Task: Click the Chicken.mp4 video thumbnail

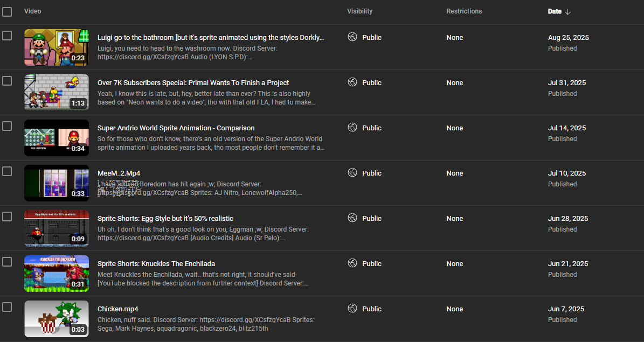Action: tap(57, 319)
